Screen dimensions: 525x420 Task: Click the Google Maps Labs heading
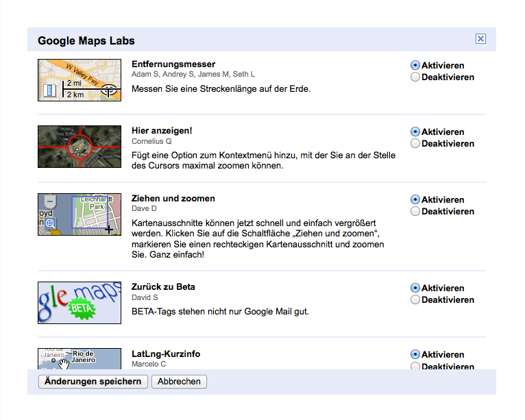[86, 40]
